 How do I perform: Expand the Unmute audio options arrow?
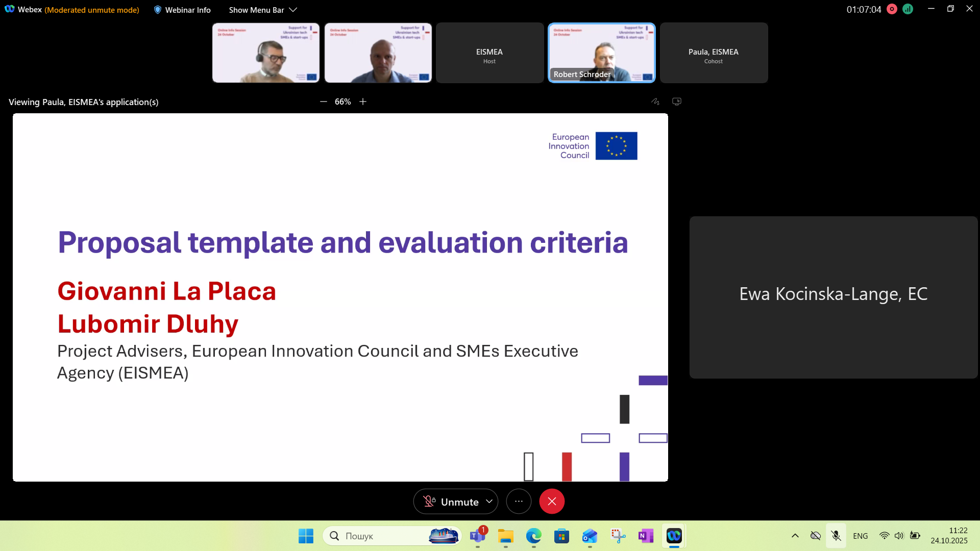coord(489,502)
